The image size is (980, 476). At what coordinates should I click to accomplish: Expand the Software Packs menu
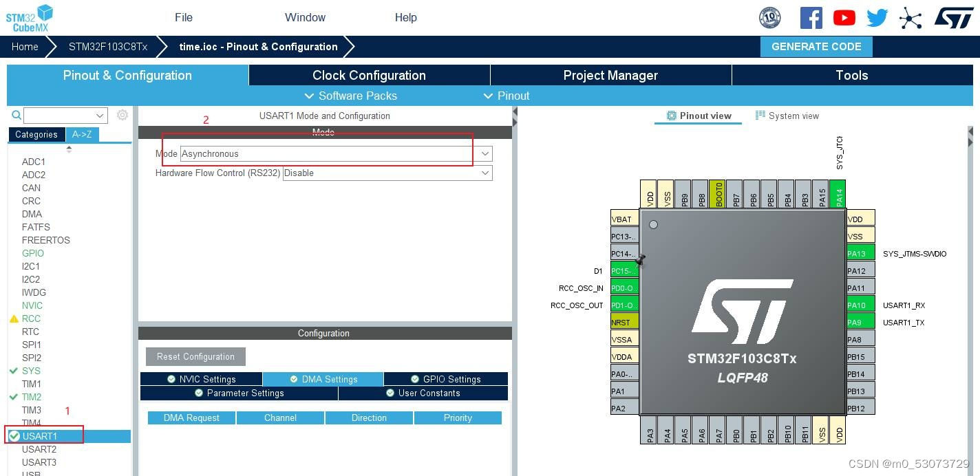tap(350, 96)
